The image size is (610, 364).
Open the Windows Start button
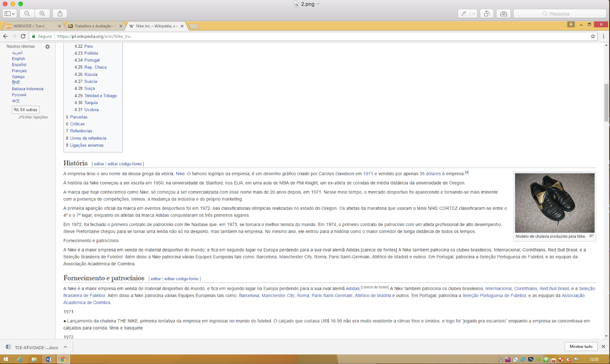click(6, 359)
